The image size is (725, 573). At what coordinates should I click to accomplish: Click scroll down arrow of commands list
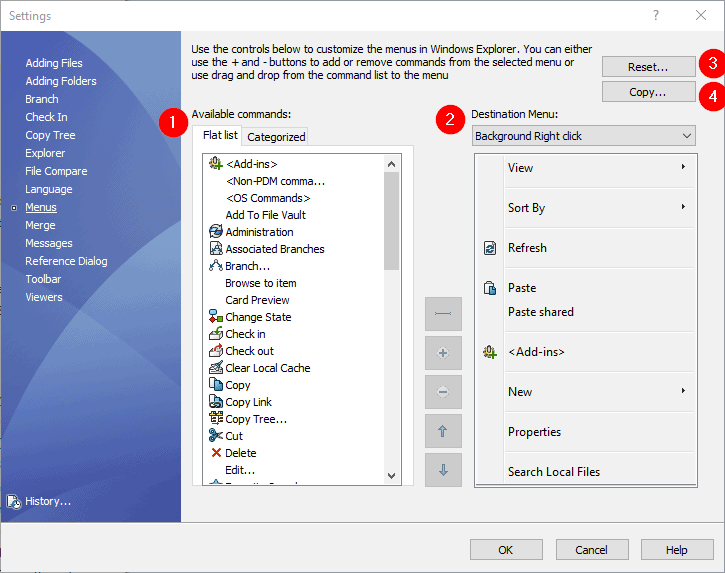[391, 476]
